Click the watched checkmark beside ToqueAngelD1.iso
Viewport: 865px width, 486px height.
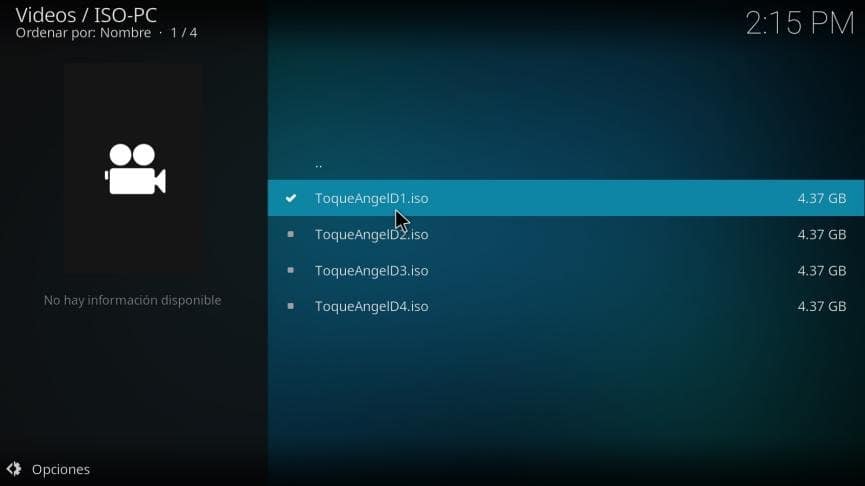pyautogui.click(x=291, y=198)
